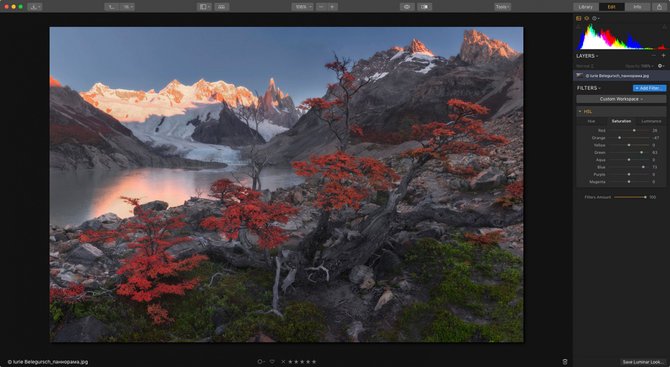The height and width of the screenshot is (367, 670).
Task: Open the layer options menu icon
Action: [661, 66]
